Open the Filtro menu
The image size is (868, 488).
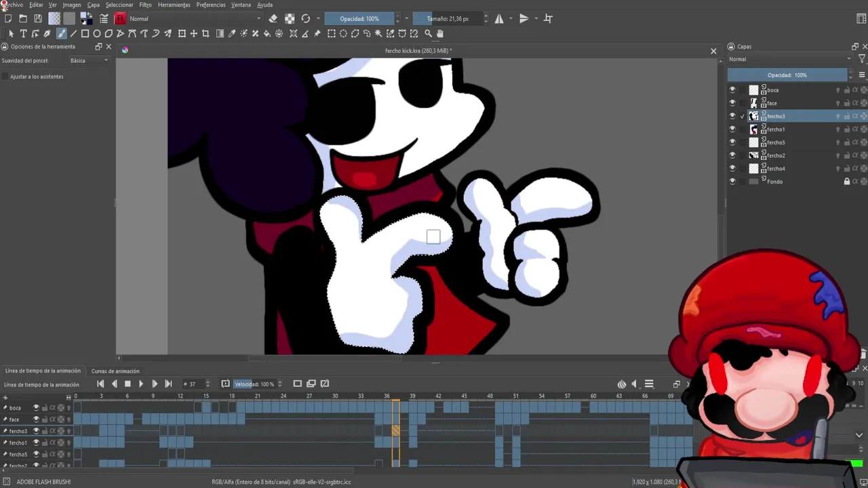click(x=146, y=5)
